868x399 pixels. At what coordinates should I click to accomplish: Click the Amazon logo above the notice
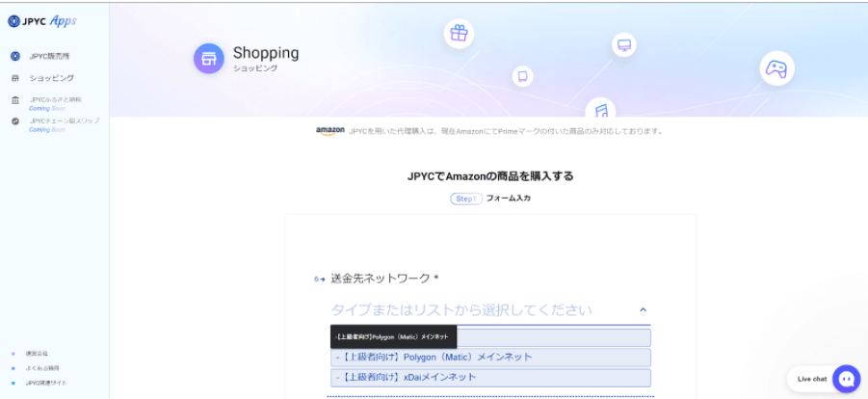[329, 131]
